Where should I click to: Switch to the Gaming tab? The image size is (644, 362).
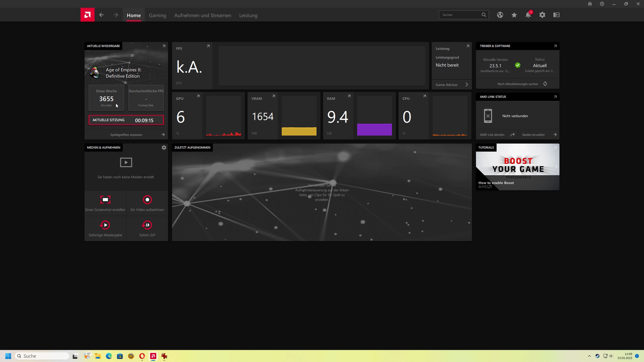point(157,15)
